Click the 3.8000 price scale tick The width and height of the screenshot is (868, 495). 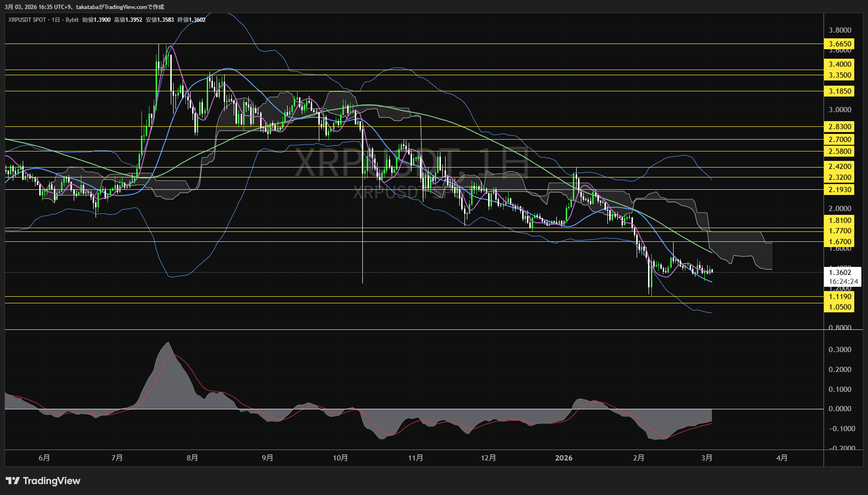[x=840, y=30]
